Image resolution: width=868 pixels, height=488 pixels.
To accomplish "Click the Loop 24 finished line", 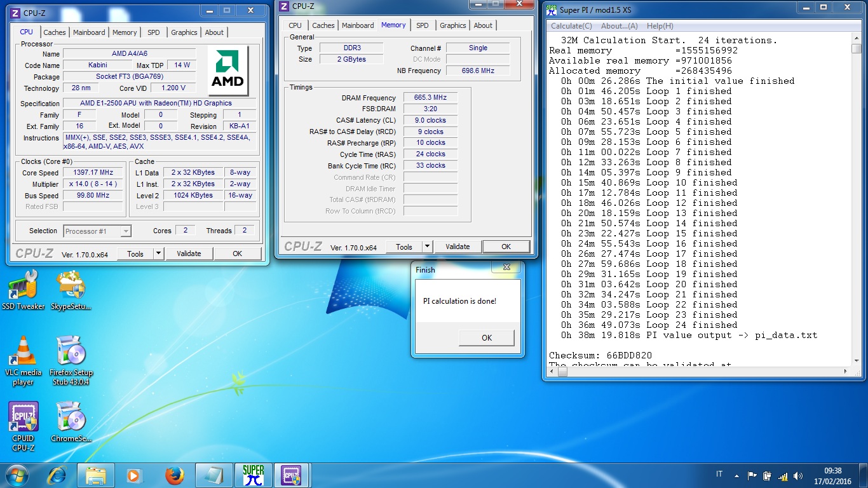I will [x=649, y=325].
